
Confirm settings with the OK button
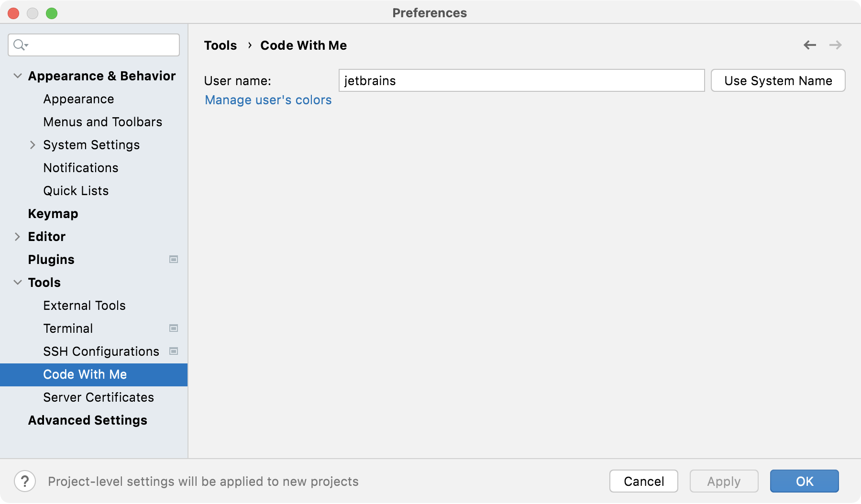804,481
